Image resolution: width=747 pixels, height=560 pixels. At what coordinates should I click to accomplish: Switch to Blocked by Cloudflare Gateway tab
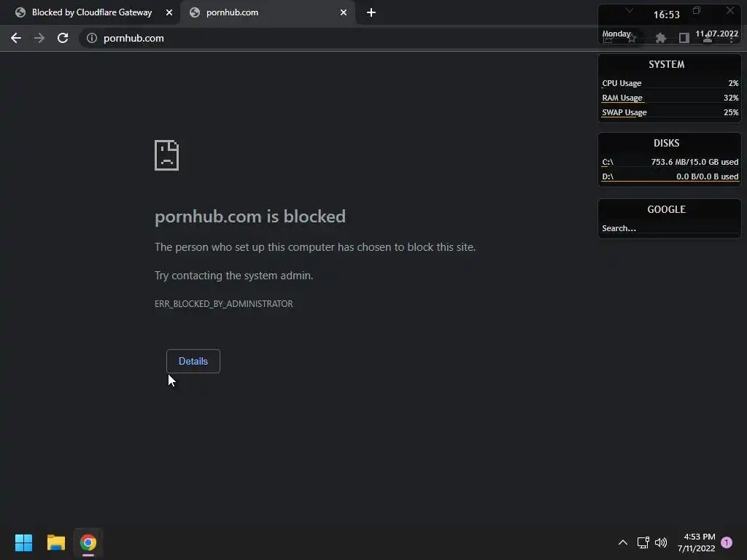click(x=90, y=12)
